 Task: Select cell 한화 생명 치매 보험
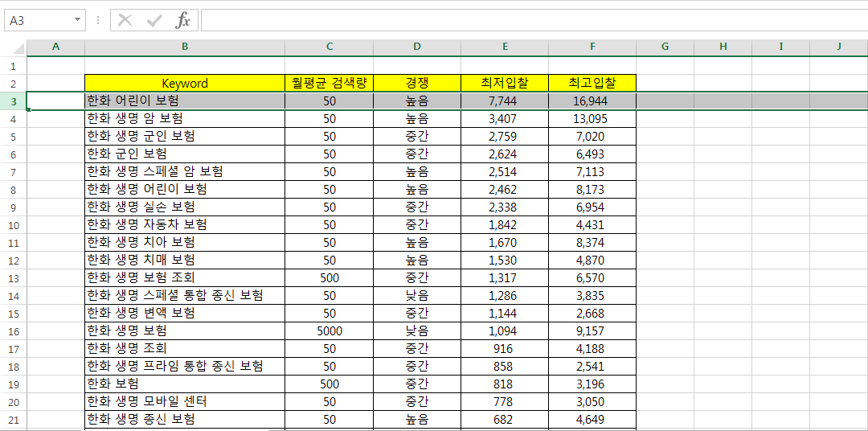point(185,260)
